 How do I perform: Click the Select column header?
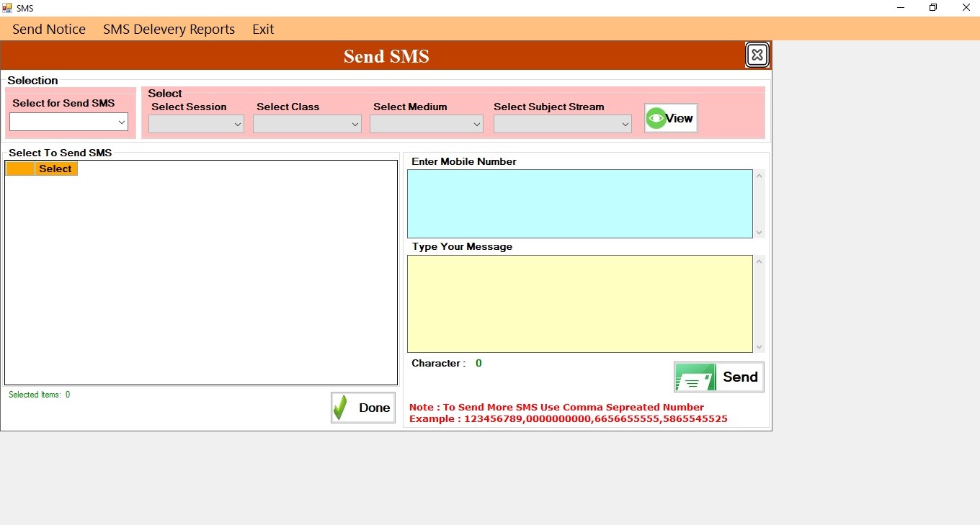pyautogui.click(x=55, y=168)
